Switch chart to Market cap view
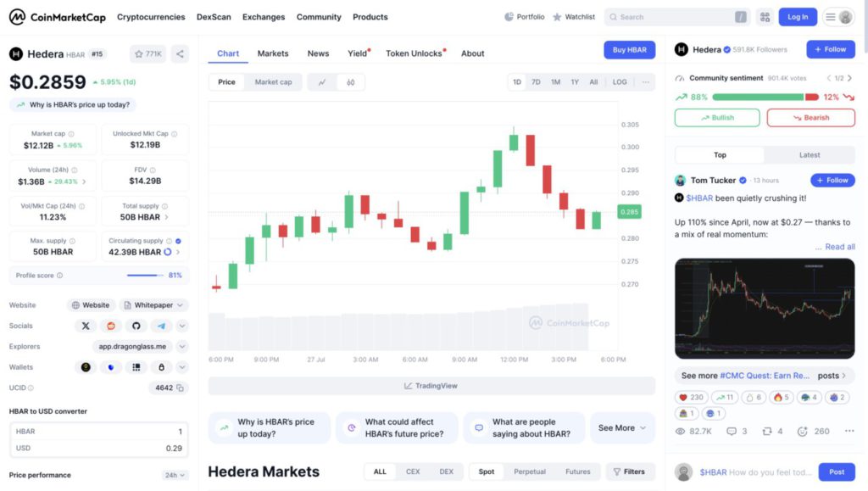The image size is (868, 491). pos(273,82)
